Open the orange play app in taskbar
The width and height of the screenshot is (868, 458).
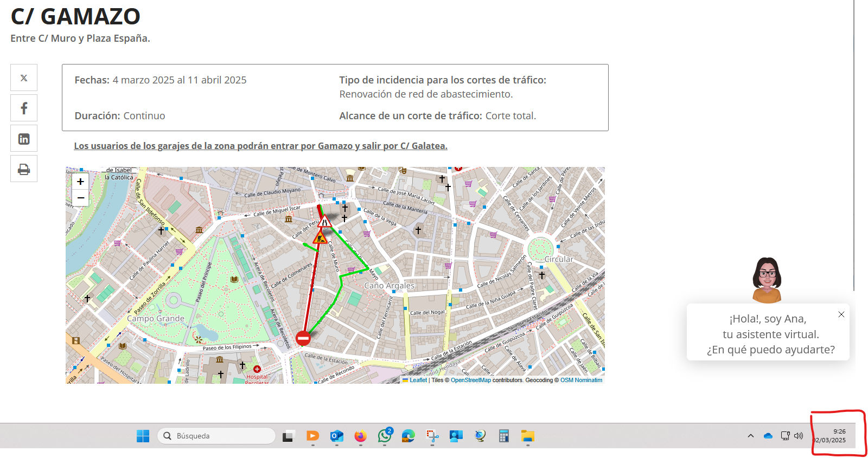point(312,436)
